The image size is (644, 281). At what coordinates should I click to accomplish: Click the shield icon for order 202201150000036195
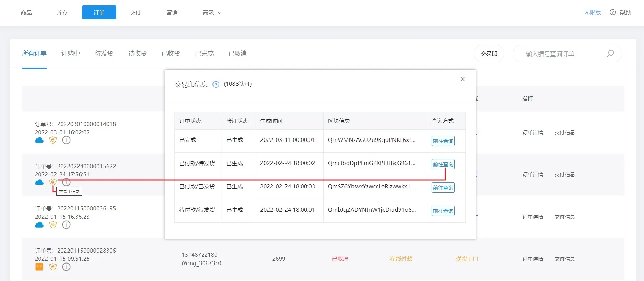coord(53,224)
